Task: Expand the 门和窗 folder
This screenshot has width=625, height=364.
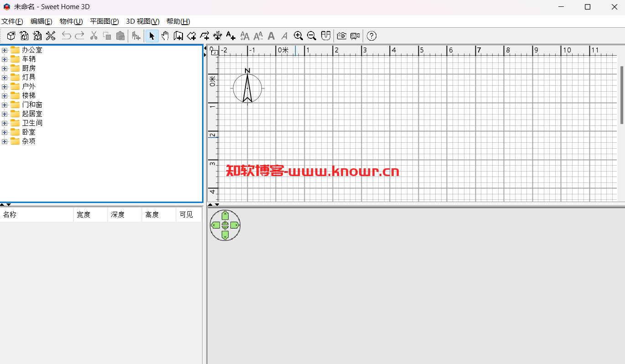Action: tap(5, 105)
